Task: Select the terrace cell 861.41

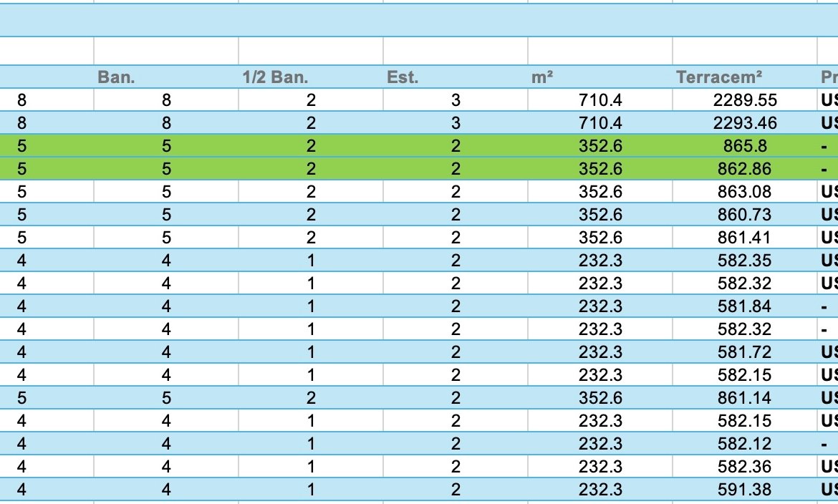Action: tap(745, 238)
